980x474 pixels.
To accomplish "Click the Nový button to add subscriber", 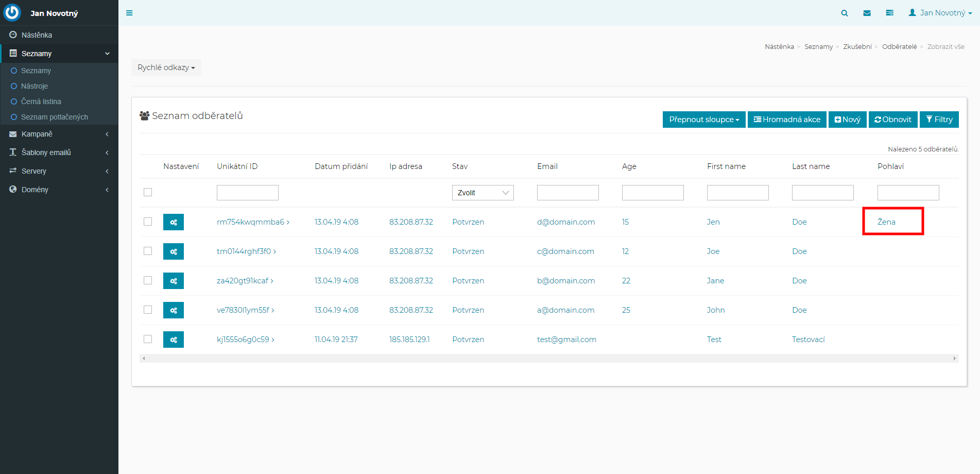I will coord(847,120).
